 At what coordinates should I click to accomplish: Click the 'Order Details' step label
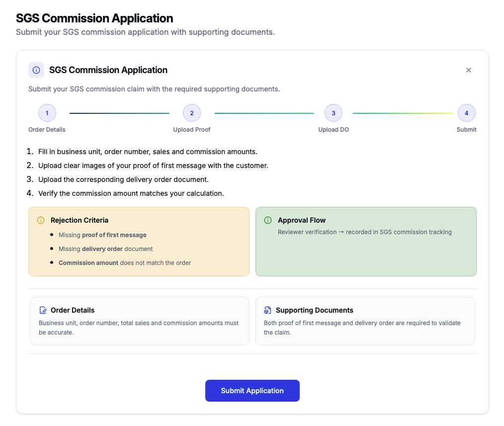pos(47,130)
